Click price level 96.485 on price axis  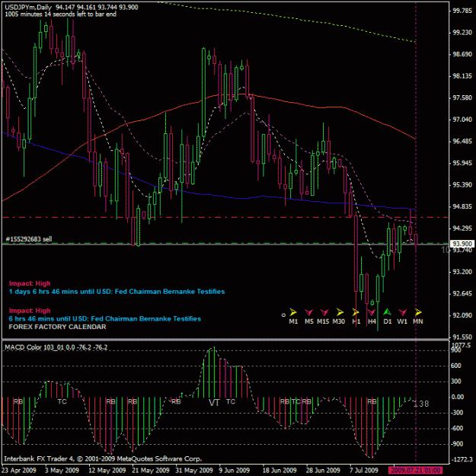click(x=462, y=142)
